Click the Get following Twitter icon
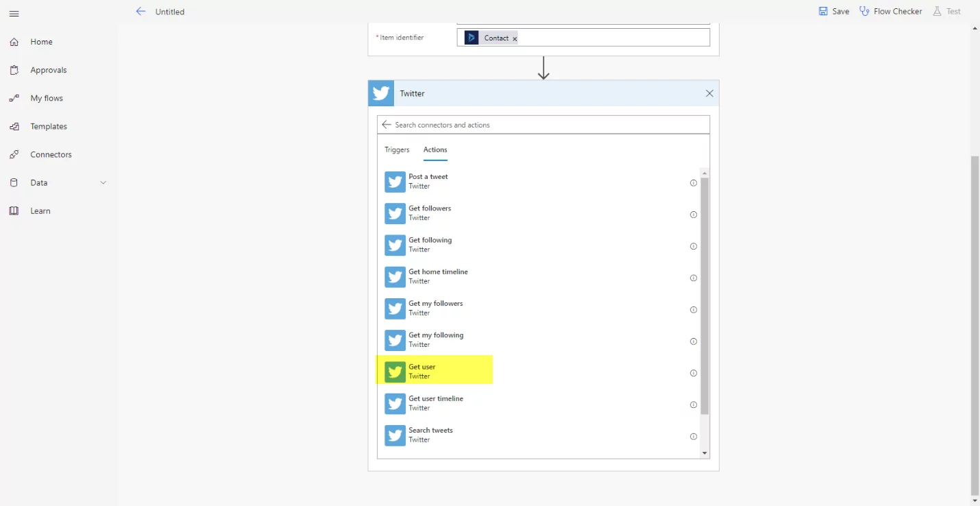980x506 pixels. click(395, 245)
